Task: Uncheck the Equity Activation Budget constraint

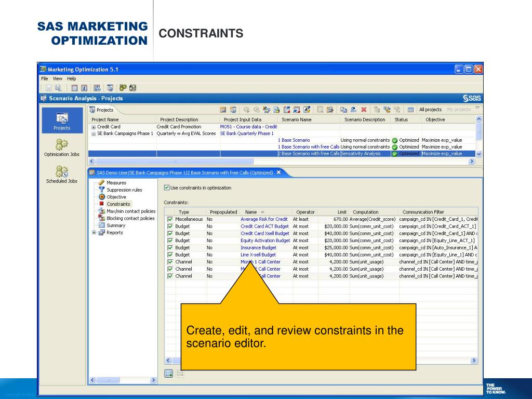Action: tap(170, 241)
